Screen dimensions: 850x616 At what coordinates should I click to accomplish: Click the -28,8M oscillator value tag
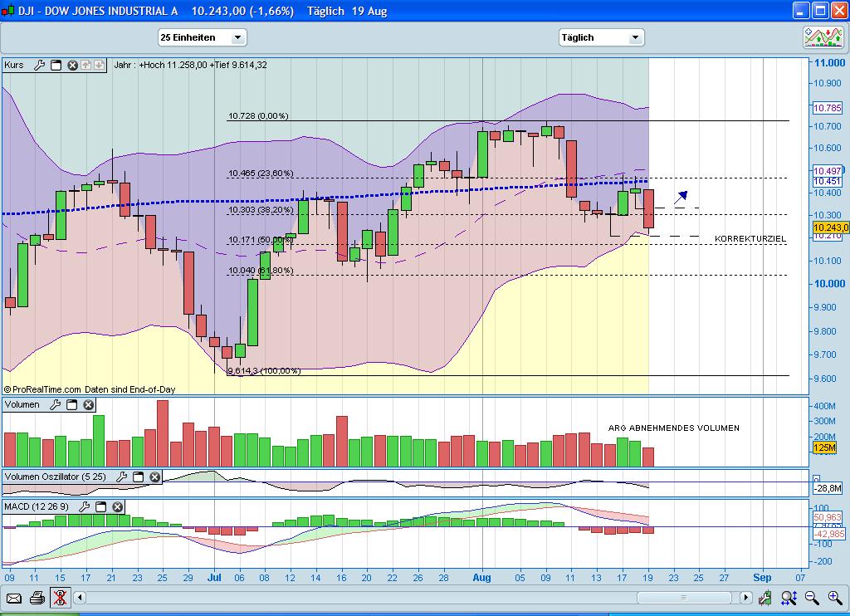[828, 488]
